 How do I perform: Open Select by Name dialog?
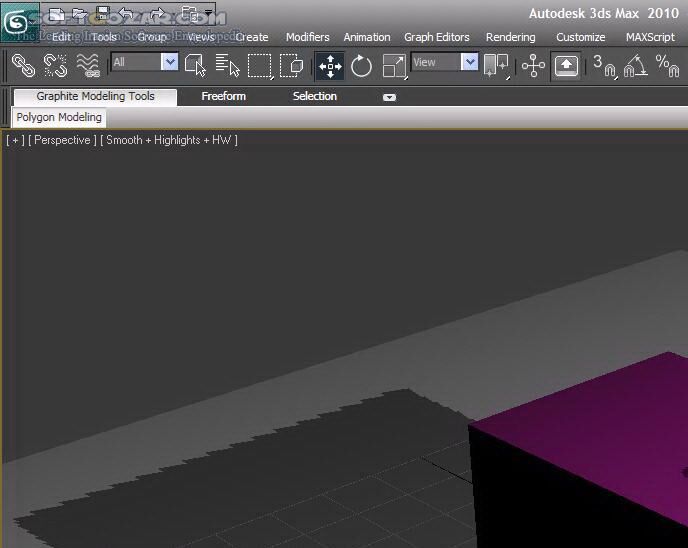coord(227,66)
